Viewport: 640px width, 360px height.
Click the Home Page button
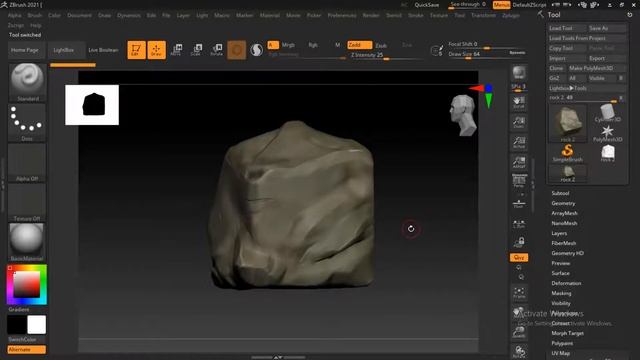26,50
